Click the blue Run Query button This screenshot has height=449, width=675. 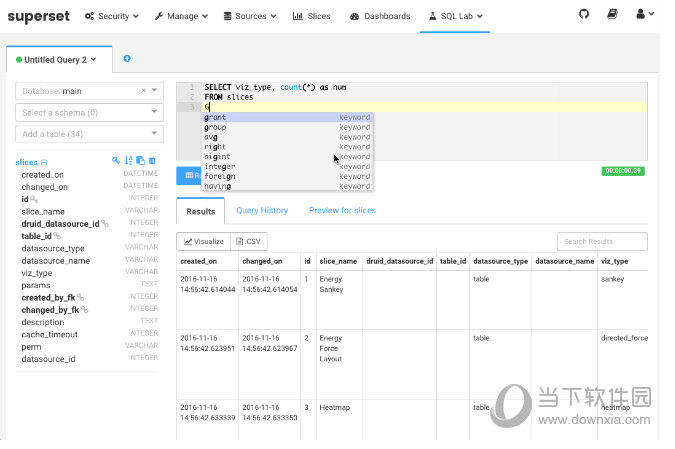189,176
